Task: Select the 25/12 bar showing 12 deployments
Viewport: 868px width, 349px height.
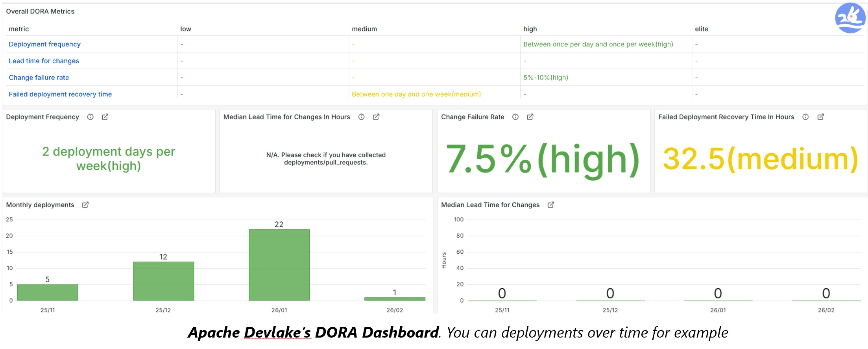Action: [x=163, y=281]
